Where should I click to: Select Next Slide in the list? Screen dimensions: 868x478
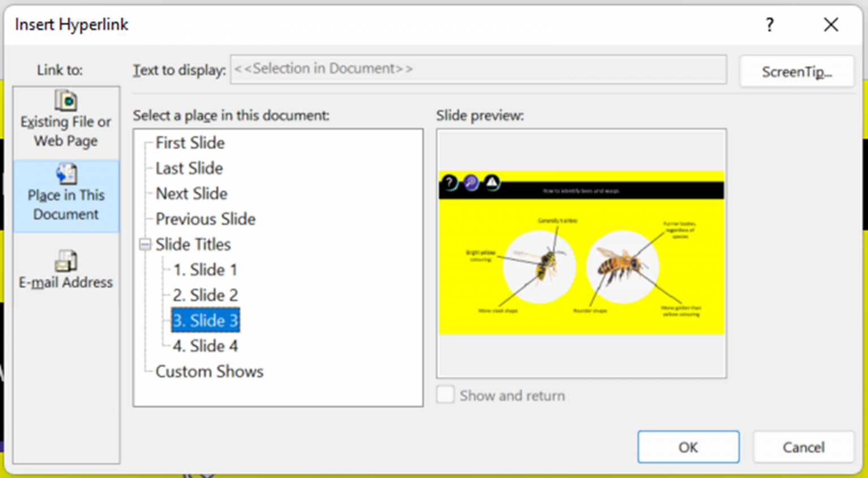point(192,193)
